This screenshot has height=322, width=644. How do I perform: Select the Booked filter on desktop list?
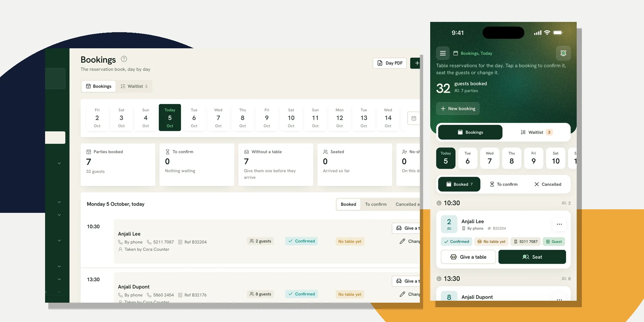pos(348,204)
